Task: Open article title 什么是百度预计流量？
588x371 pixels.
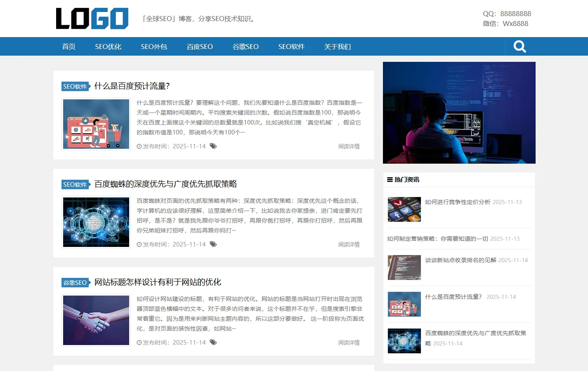Action: pos(132,86)
